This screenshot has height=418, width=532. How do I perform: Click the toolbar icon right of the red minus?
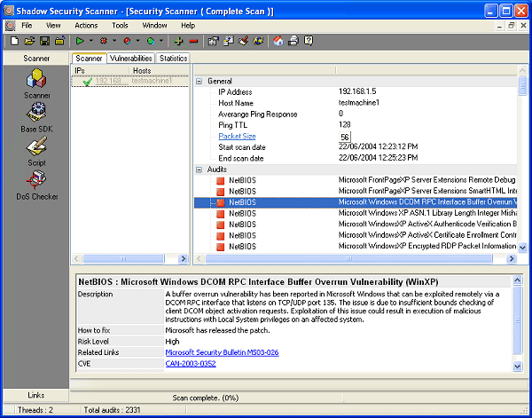click(213, 41)
